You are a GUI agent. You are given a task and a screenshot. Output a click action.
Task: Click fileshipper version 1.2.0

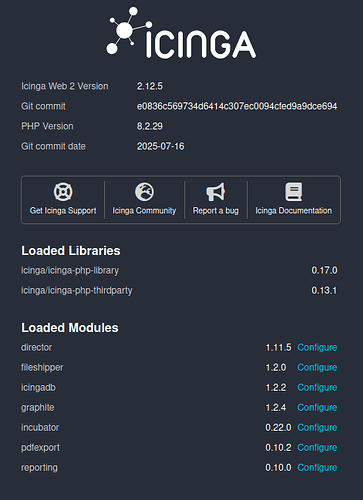(x=276, y=367)
